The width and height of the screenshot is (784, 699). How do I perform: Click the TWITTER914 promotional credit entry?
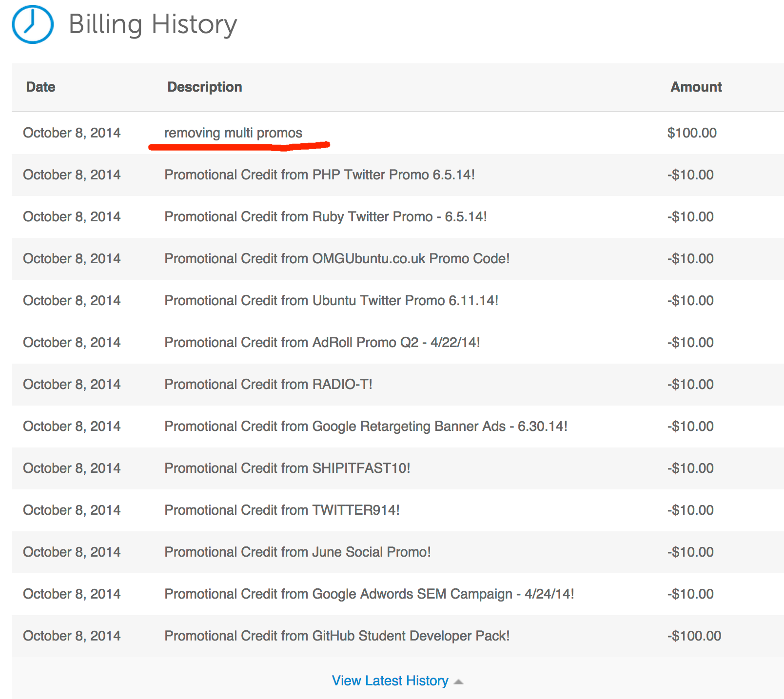[x=282, y=510]
